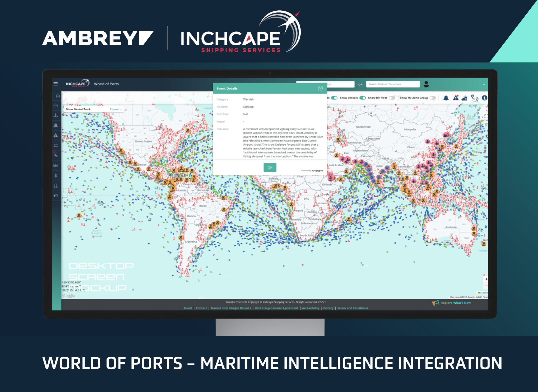Enable the Show My Fleet toggle
The width and height of the screenshot is (538, 392).
click(x=392, y=98)
